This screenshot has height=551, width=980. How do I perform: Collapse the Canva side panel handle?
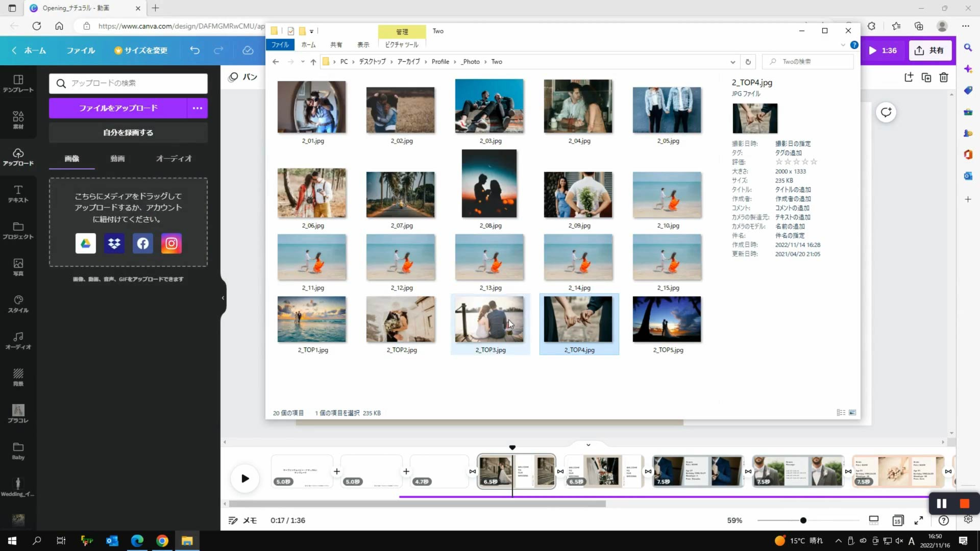click(223, 298)
